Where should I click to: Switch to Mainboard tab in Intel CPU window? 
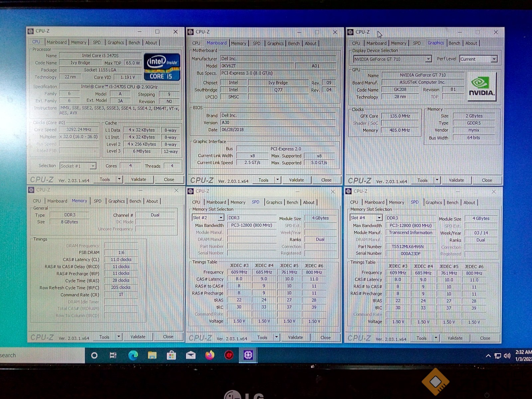57,42
